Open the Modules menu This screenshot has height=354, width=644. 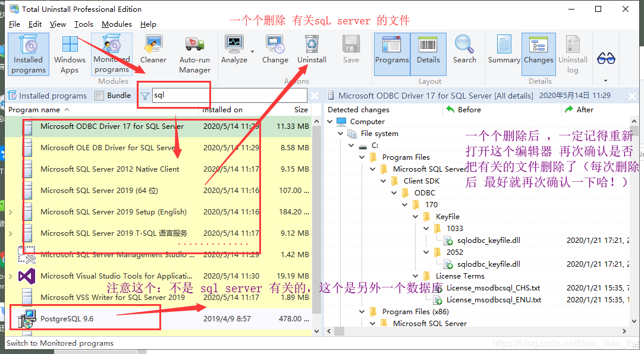pos(117,24)
